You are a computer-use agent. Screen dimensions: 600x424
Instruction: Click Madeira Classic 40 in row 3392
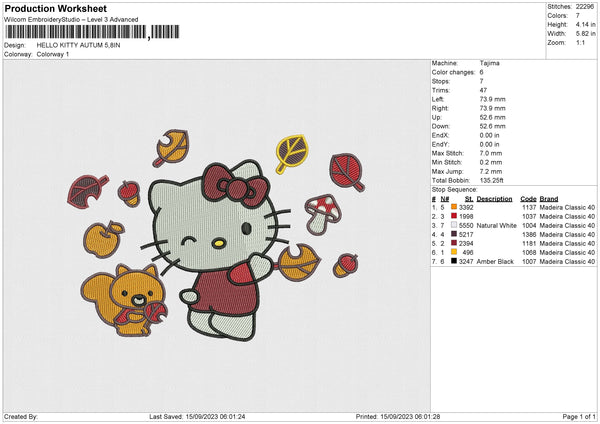point(567,207)
